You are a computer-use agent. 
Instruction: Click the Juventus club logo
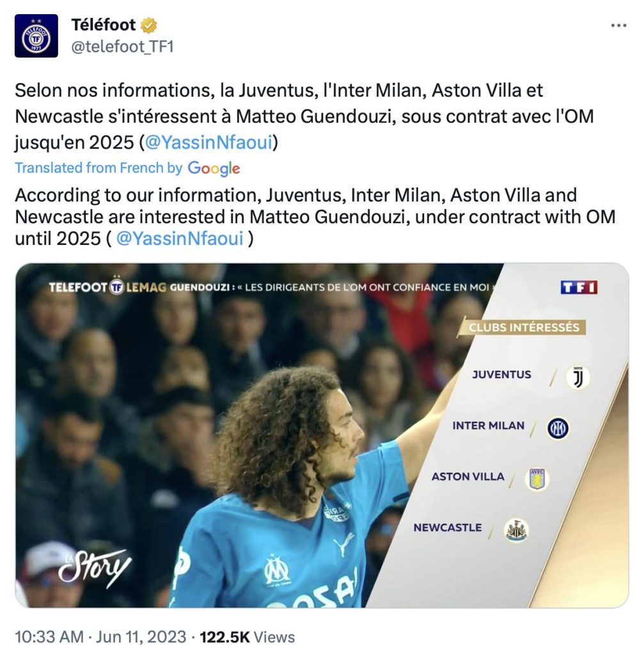coord(577,377)
